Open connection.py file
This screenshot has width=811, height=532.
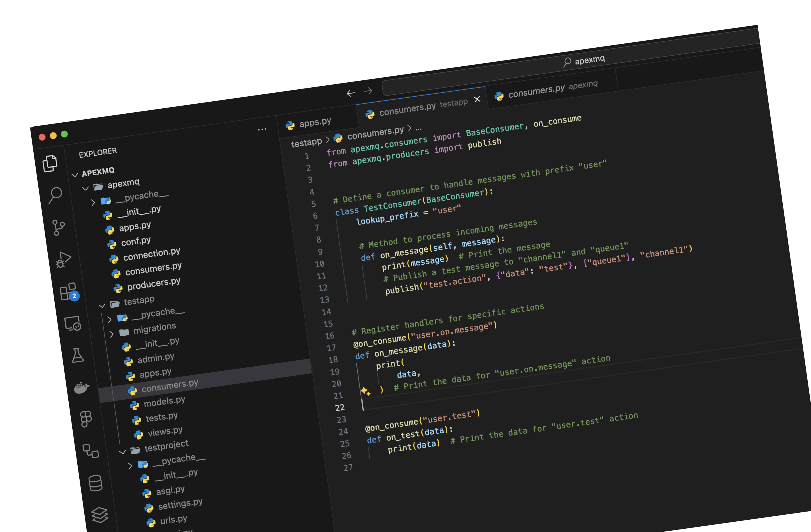[152, 254]
